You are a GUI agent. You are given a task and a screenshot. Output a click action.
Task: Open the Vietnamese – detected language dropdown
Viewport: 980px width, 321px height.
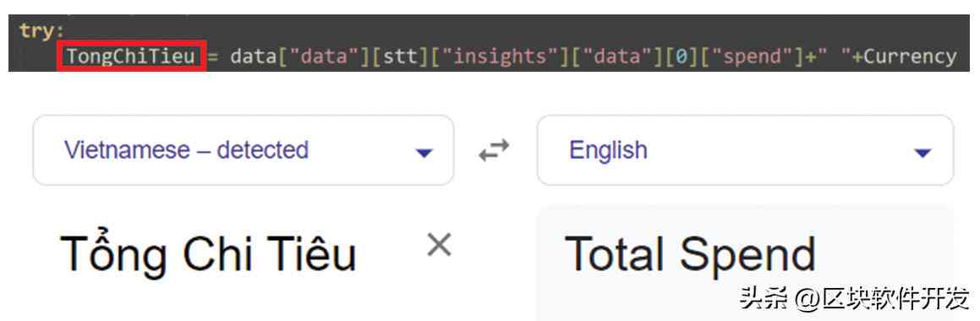click(x=244, y=150)
